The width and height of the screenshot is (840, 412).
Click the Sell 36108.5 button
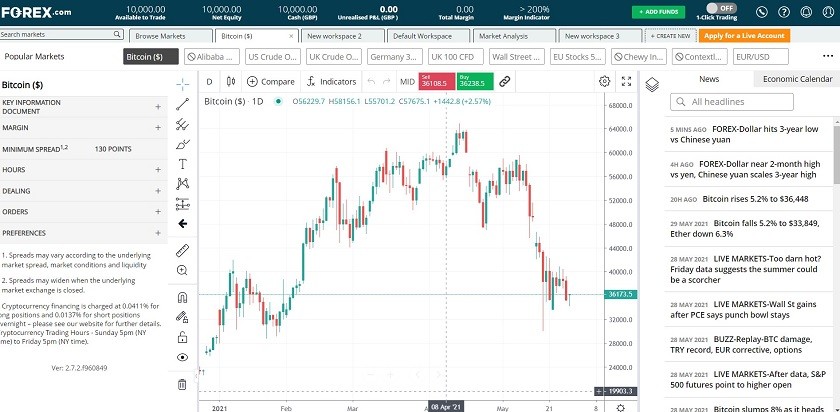[437, 81]
